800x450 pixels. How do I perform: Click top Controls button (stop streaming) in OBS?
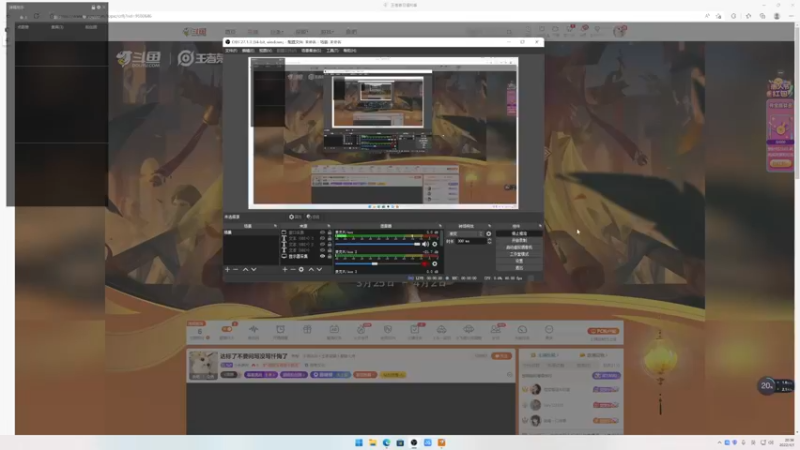pos(519,234)
